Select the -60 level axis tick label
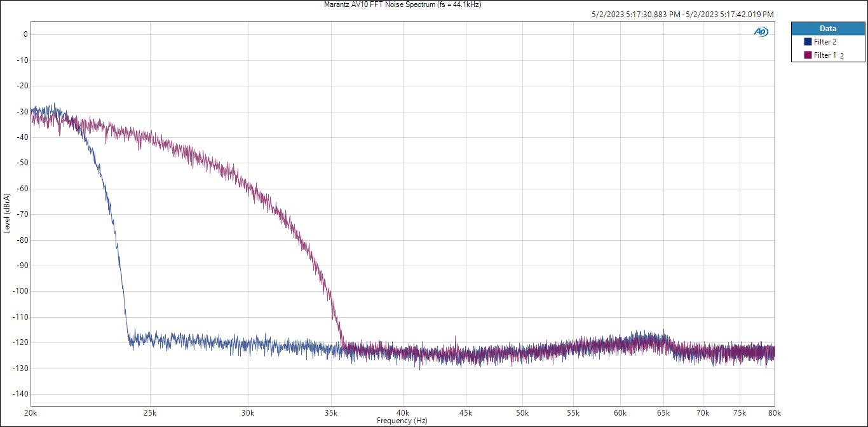Image resolution: width=868 pixels, height=427 pixels. pos(22,189)
